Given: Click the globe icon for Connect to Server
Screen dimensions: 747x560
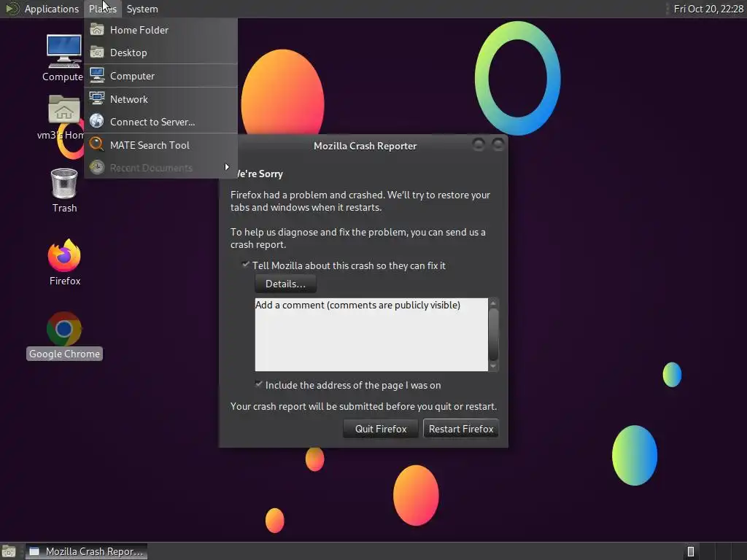Looking at the screenshot, I should (x=97, y=121).
